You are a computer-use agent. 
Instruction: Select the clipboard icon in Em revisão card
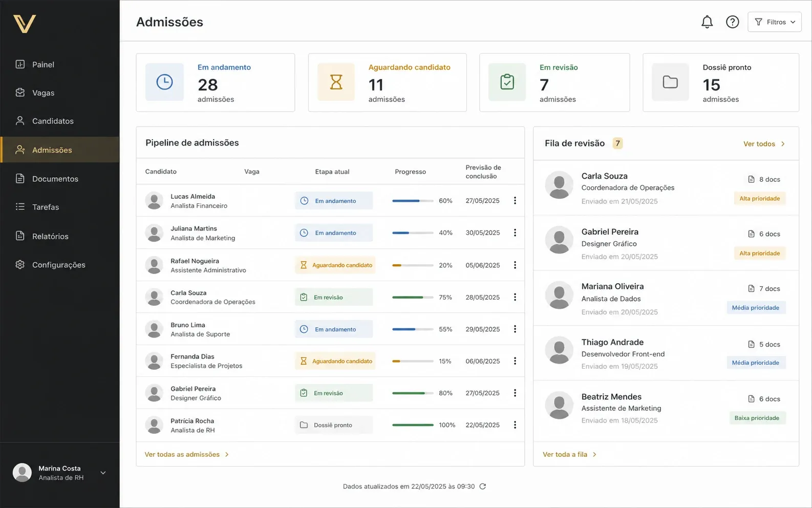click(507, 82)
